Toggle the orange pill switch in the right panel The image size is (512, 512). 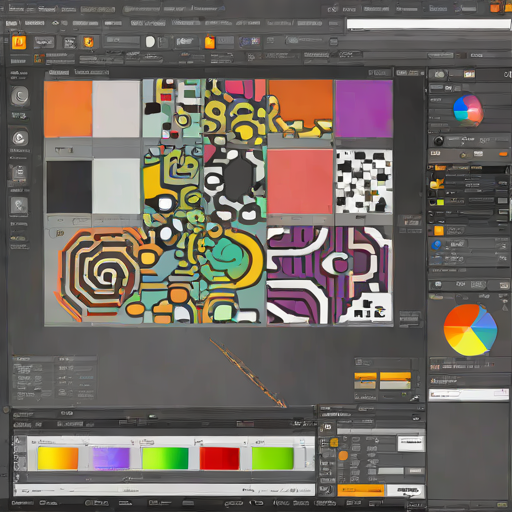point(503,154)
